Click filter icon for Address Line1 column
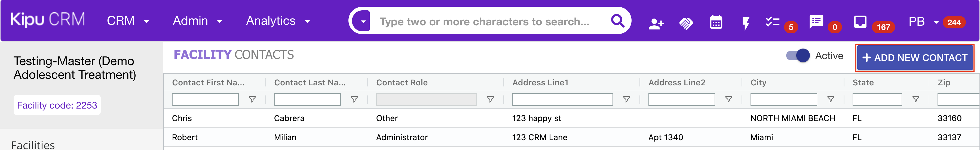 coord(626,99)
